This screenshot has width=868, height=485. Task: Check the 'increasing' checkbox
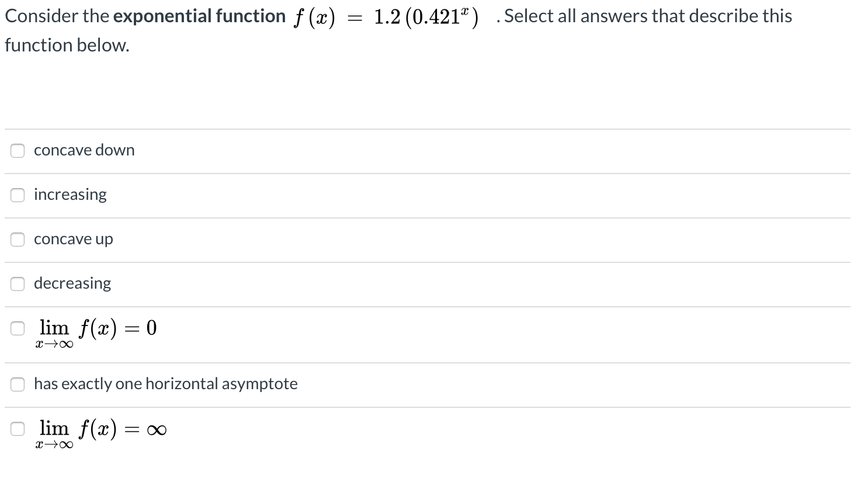point(18,195)
